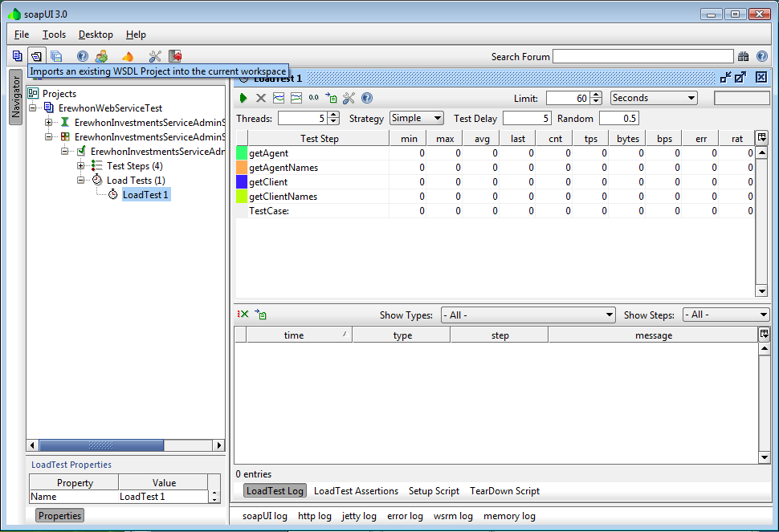Click the Test Delay input field
Screen dimensions: 779x532
click(x=527, y=118)
